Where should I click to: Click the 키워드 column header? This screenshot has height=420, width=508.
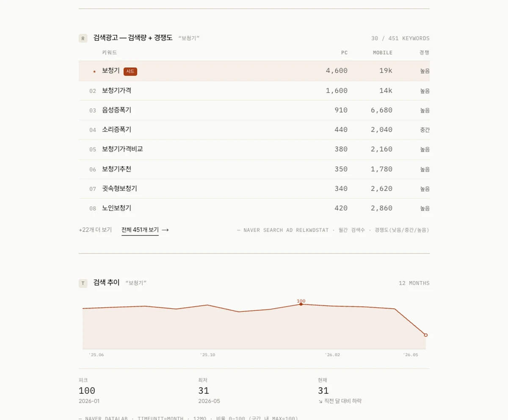tap(109, 52)
